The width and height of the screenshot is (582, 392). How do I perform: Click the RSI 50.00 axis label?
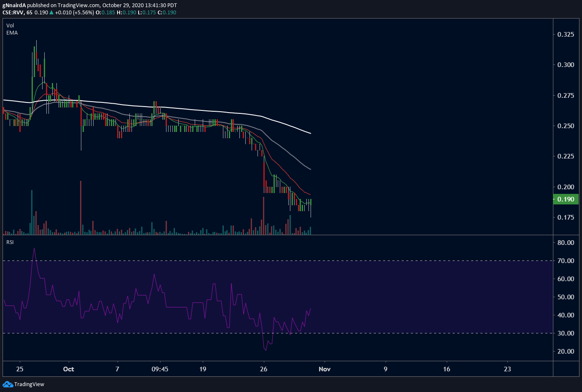click(566, 297)
